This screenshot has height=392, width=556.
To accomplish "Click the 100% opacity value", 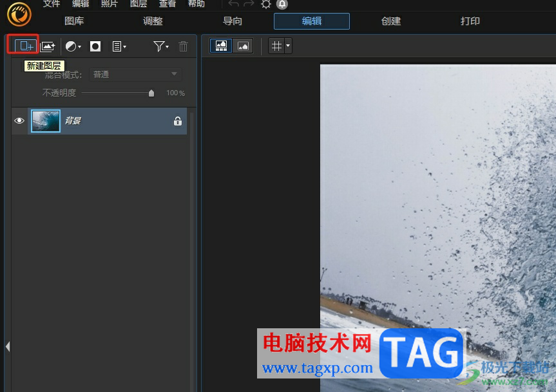I will click(x=175, y=93).
